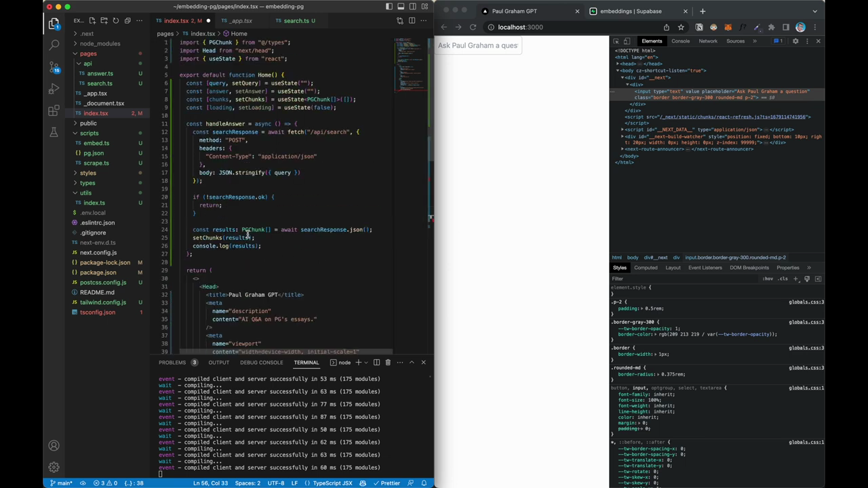Image resolution: width=868 pixels, height=488 pixels.
Task: Open tsconfig.json in the file tree
Action: (x=98, y=312)
